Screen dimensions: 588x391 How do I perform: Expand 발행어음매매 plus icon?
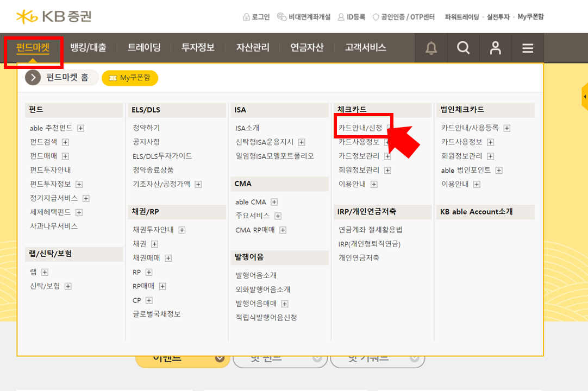pos(285,304)
